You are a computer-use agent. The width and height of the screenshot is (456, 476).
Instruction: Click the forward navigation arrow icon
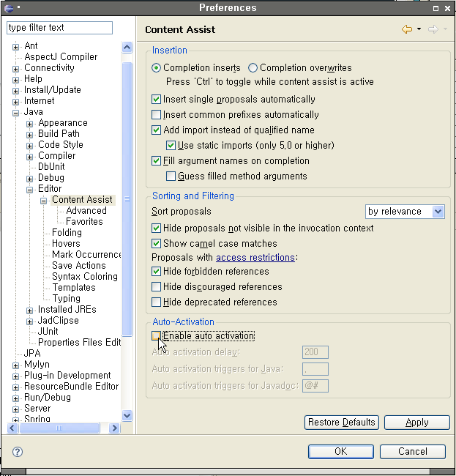[x=433, y=29]
